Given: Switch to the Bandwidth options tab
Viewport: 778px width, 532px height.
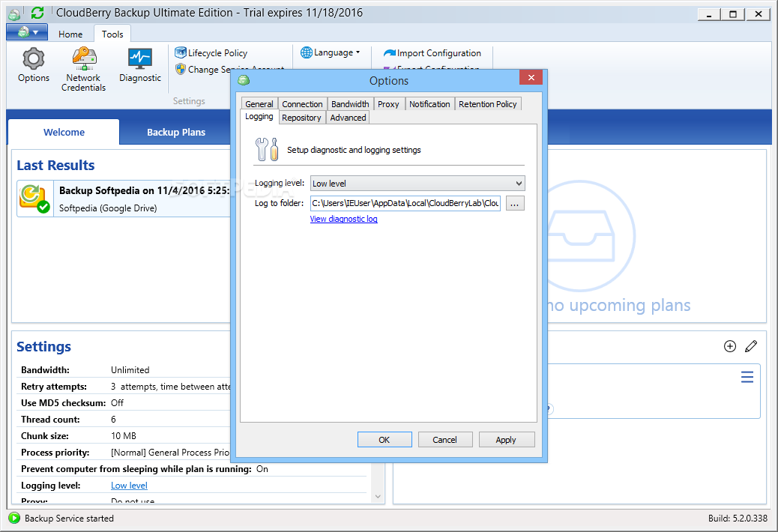Looking at the screenshot, I should (x=350, y=104).
